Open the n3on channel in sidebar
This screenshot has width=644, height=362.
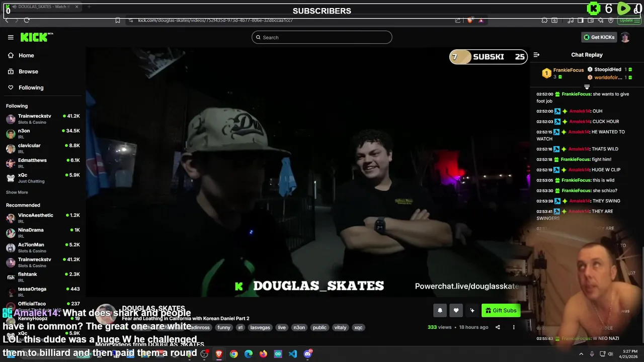click(x=42, y=133)
